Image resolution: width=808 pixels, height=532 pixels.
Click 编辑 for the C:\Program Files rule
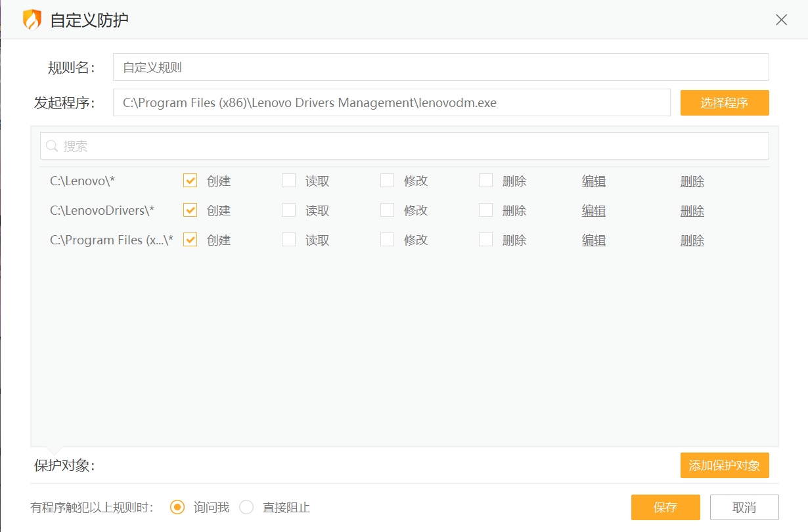593,240
